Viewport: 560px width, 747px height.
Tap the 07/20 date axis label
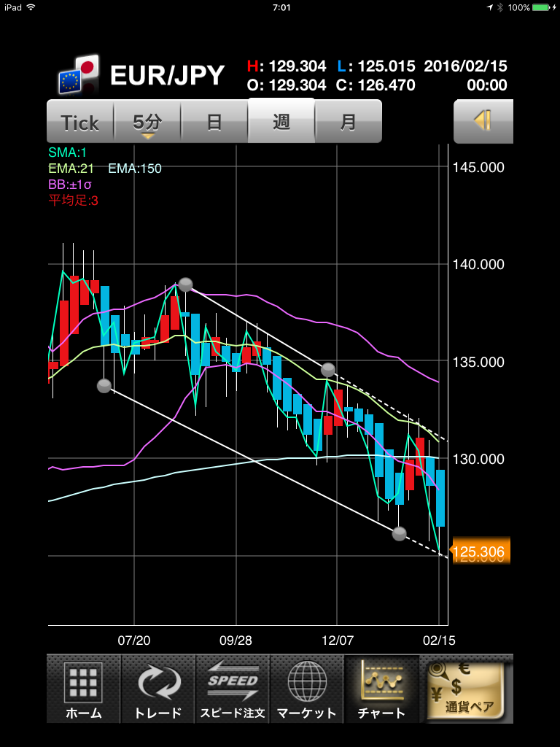tap(134, 640)
